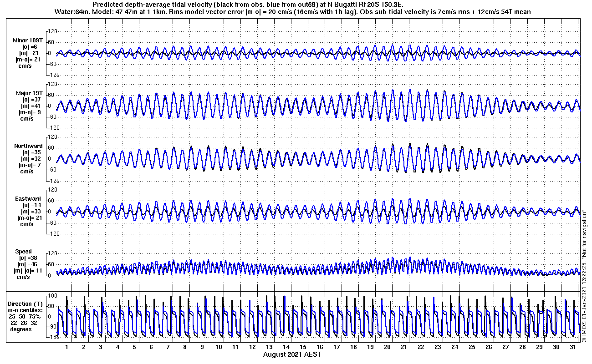Click the chart title mentioning N Bugatti Rf
Viewport: 592px width, 364px height.
click(x=247, y=4)
